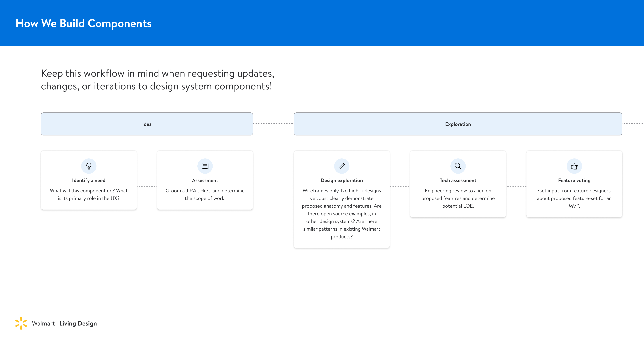Screen dimensions: 644x345
Task: Click the thumbs-up icon above Feature voting
Action: (x=574, y=166)
